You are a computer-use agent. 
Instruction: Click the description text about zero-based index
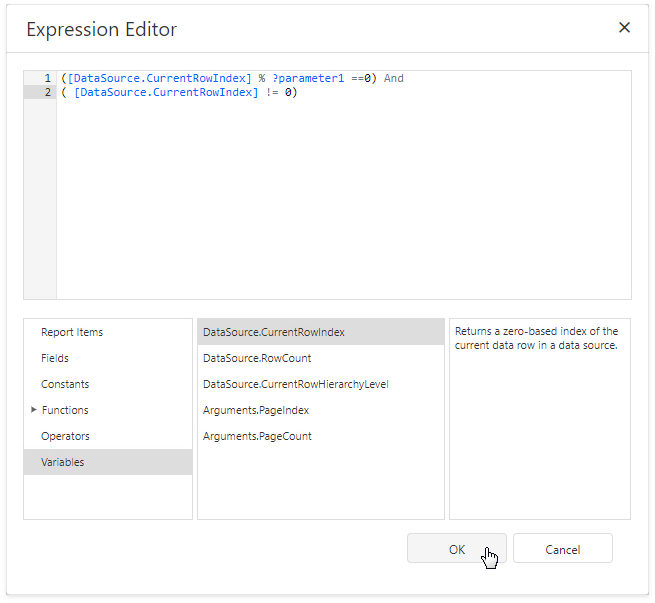[x=536, y=338]
